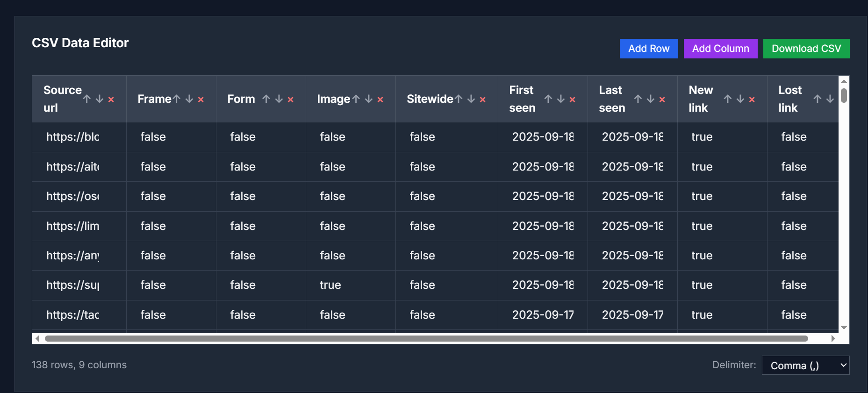Sort New link column ascending
Image resolution: width=868 pixels, height=393 pixels.
(x=728, y=99)
